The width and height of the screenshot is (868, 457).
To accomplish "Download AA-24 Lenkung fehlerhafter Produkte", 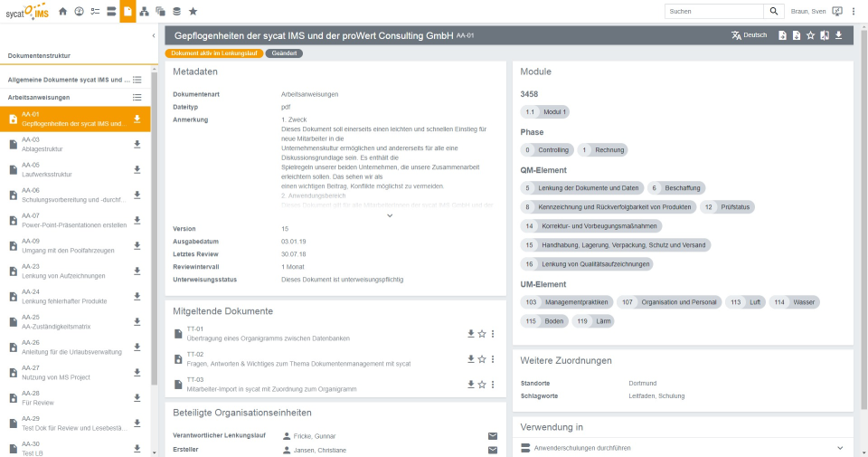I will pyautogui.click(x=137, y=296).
